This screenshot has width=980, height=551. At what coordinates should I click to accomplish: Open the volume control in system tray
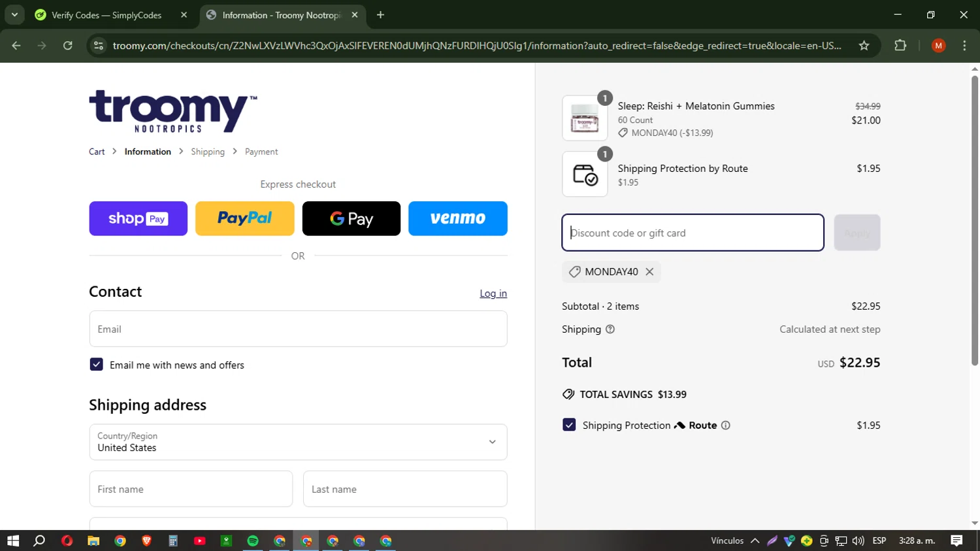pos(858,541)
